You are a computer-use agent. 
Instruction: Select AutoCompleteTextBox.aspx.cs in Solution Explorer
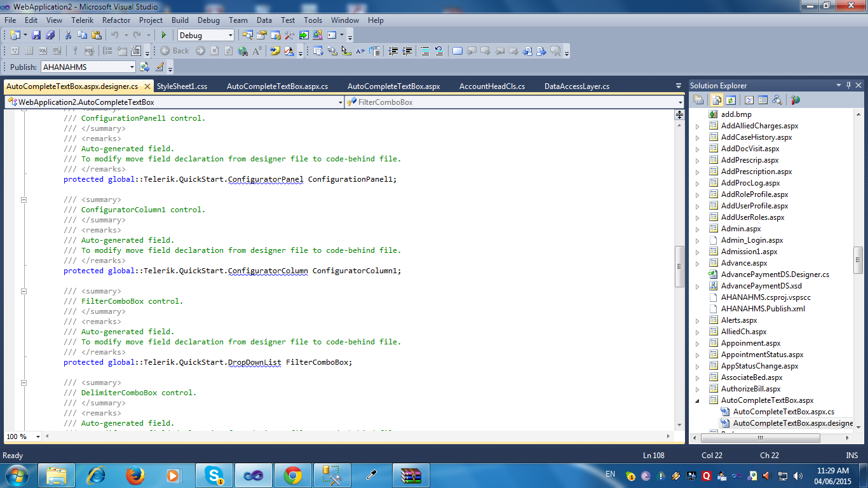click(783, 412)
